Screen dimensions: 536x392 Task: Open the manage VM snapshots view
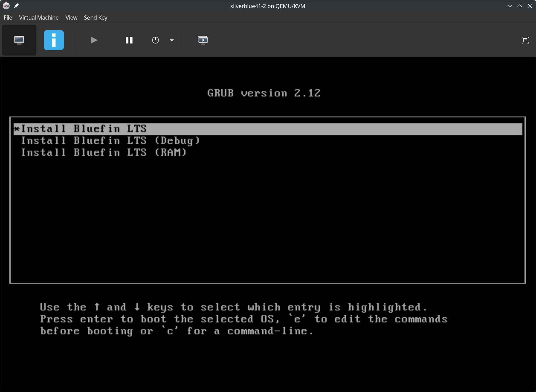coord(203,40)
